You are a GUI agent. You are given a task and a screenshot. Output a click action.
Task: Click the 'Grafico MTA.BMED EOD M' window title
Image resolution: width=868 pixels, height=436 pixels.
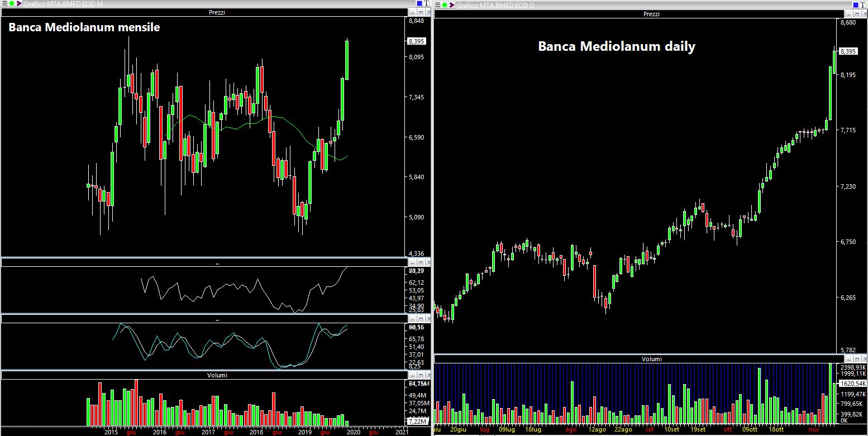(x=63, y=4)
